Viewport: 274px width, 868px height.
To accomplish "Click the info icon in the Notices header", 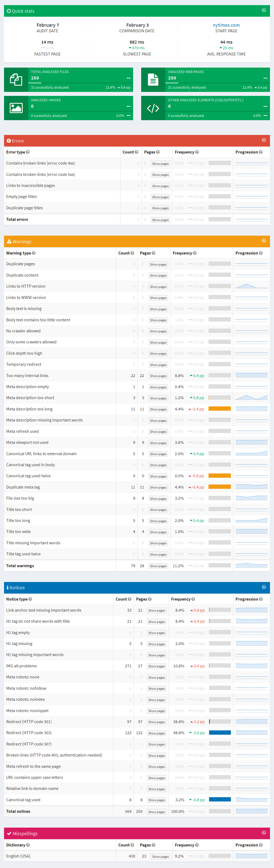I will click(8, 587).
